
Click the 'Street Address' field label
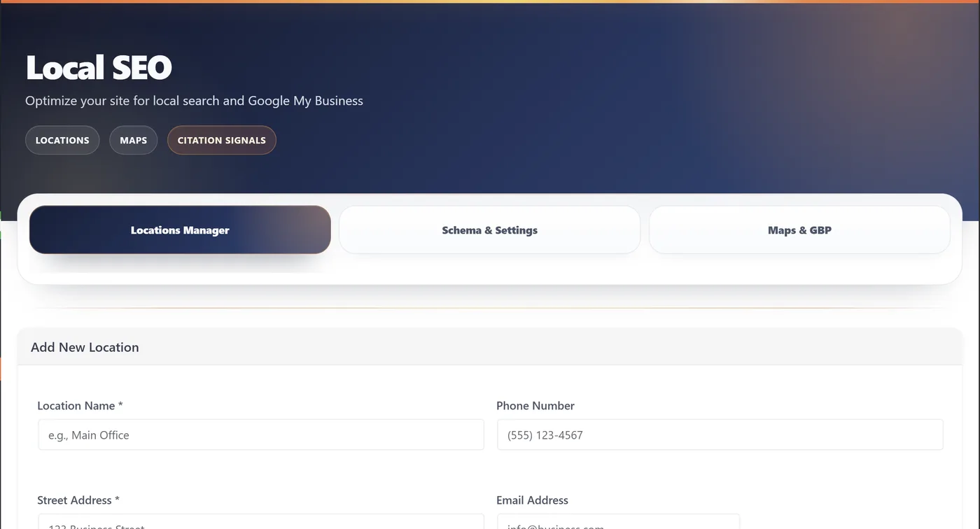click(x=74, y=500)
